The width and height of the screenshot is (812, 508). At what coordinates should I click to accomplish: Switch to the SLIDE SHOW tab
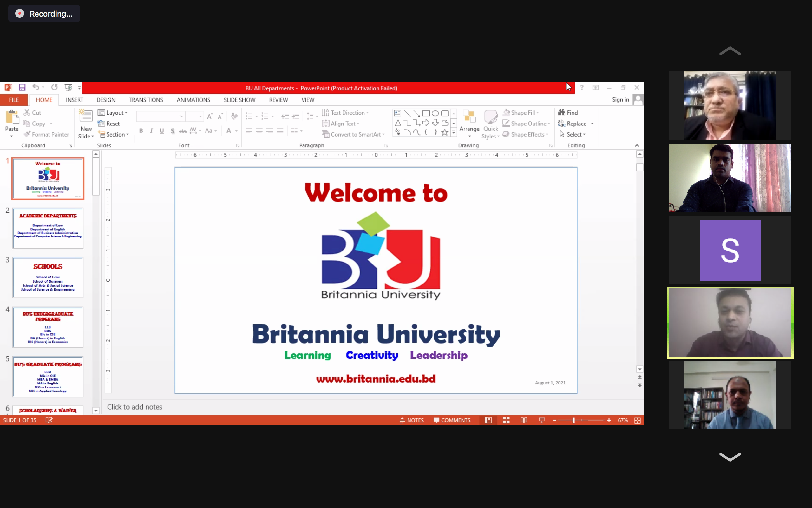coord(239,100)
